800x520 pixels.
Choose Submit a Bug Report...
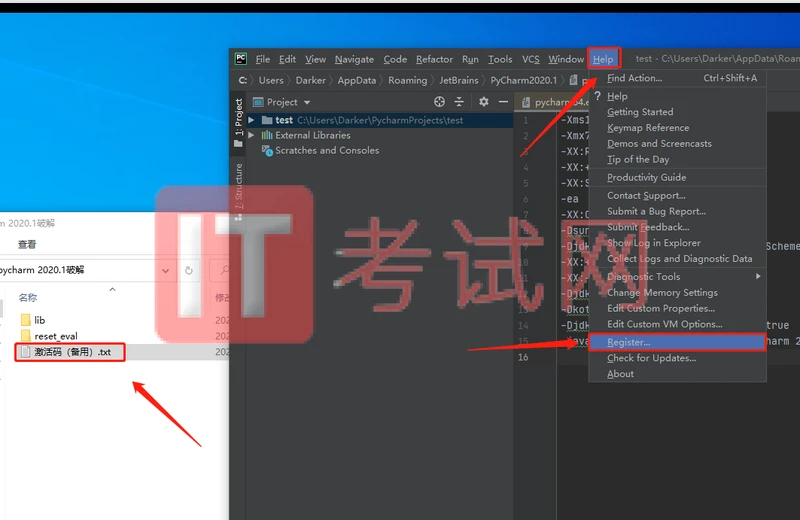678,211
